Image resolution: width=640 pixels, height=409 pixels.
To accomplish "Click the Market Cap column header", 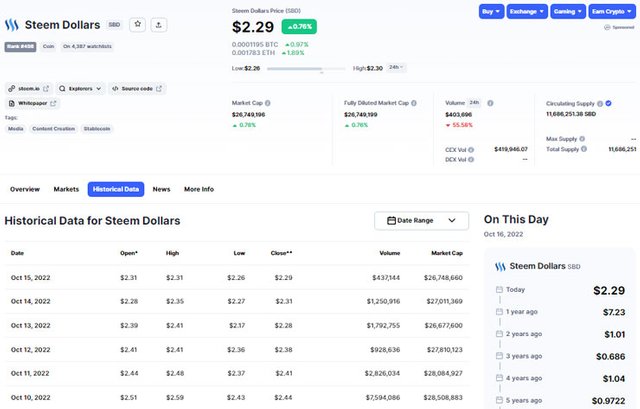I will (447, 253).
